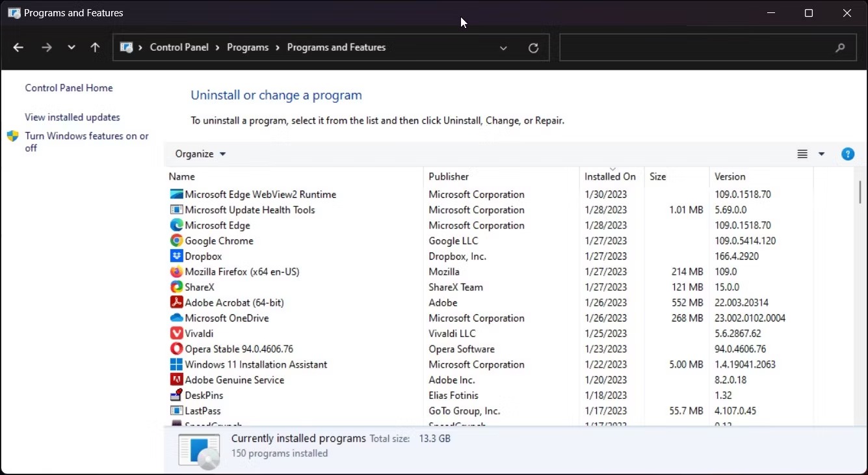Go forward with the forward arrow
Viewport: 868px width, 475px height.
[46, 47]
